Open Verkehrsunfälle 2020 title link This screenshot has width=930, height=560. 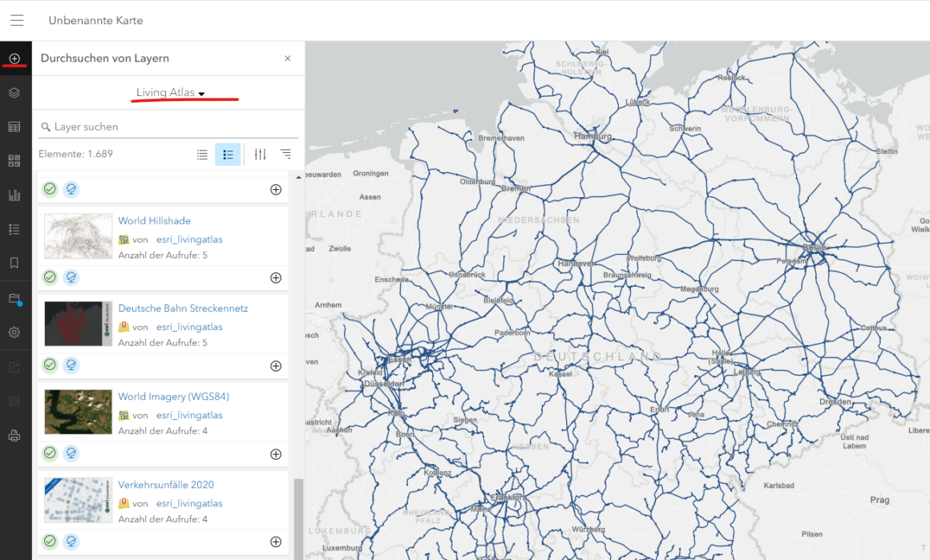click(166, 485)
